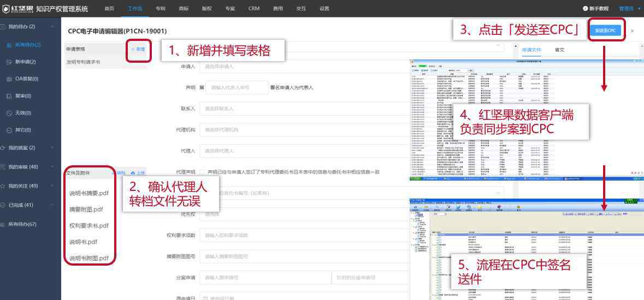644x300 pixels.
Task: Open the 设置 menu
Action: (x=324, y=9)
